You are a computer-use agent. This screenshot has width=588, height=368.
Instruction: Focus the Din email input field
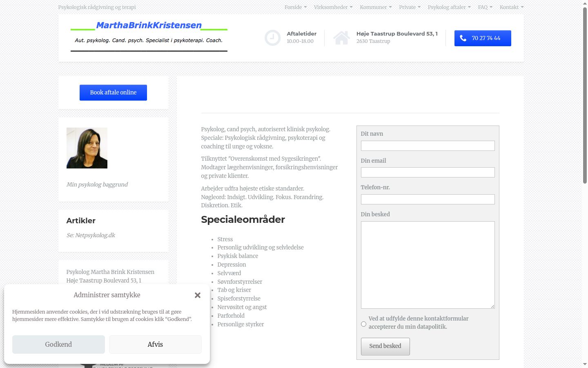(428, 172)
